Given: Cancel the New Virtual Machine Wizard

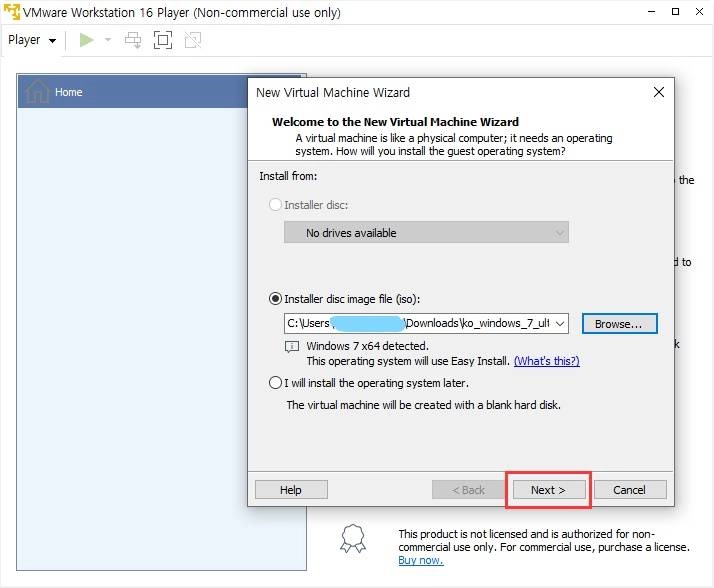Looking at the screenshot, I should point(630,490).
